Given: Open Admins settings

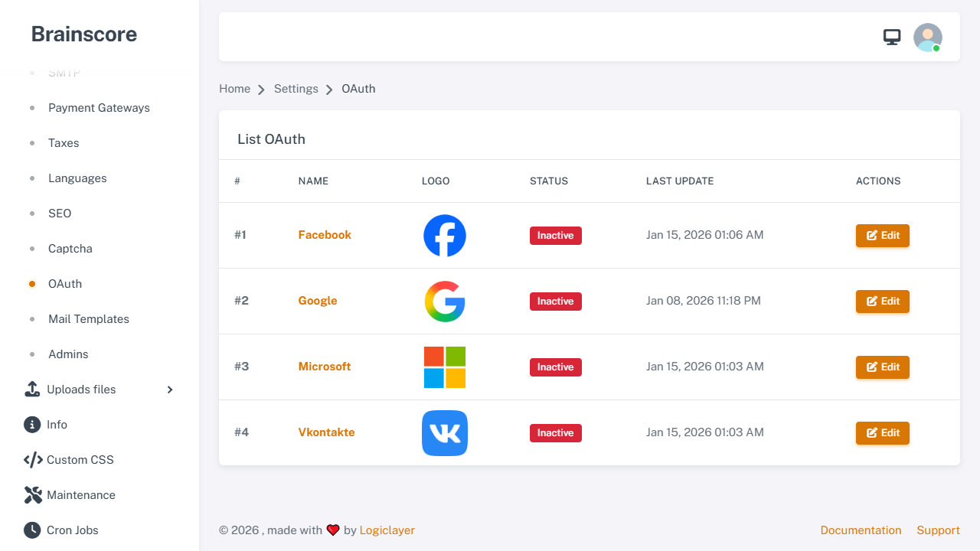Looking at the screenshot, I should [x=68, y=354].
